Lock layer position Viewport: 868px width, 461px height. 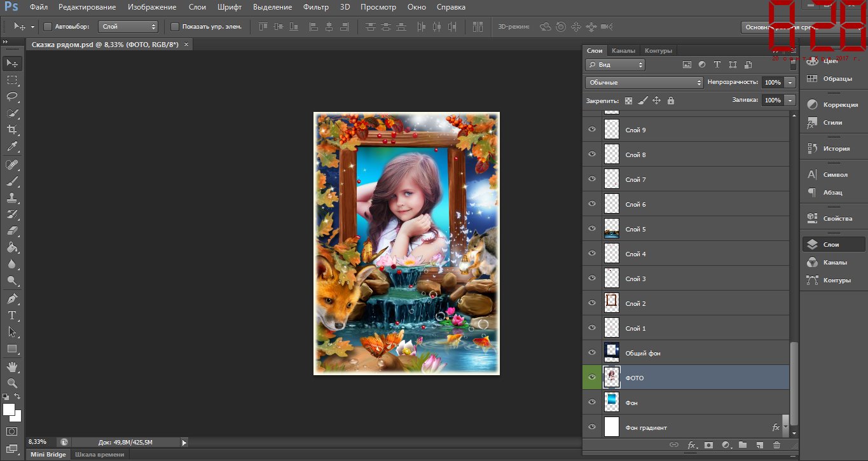point(656,100)
